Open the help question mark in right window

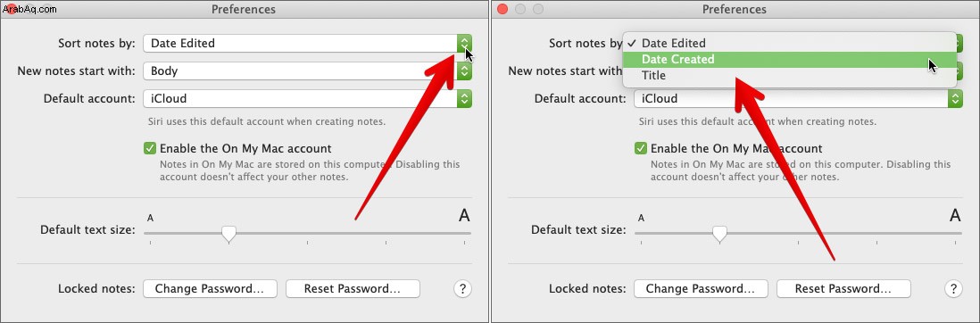953,288
